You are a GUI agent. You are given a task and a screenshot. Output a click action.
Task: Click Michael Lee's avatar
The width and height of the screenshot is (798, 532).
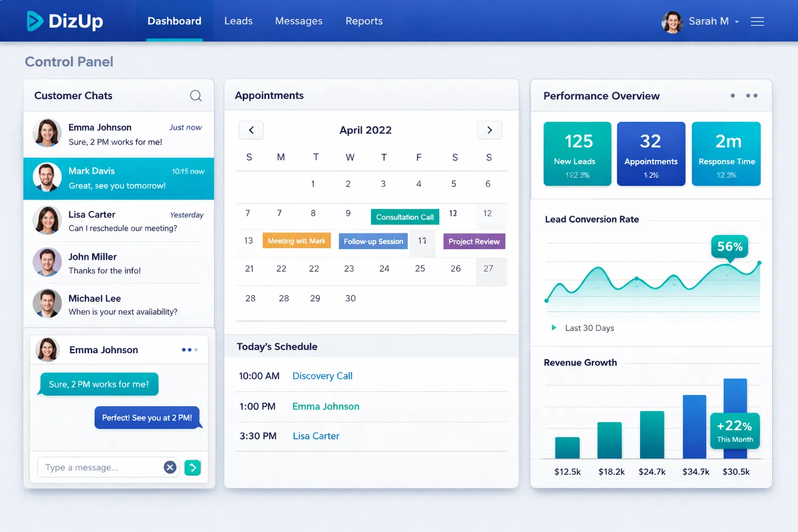47,303
